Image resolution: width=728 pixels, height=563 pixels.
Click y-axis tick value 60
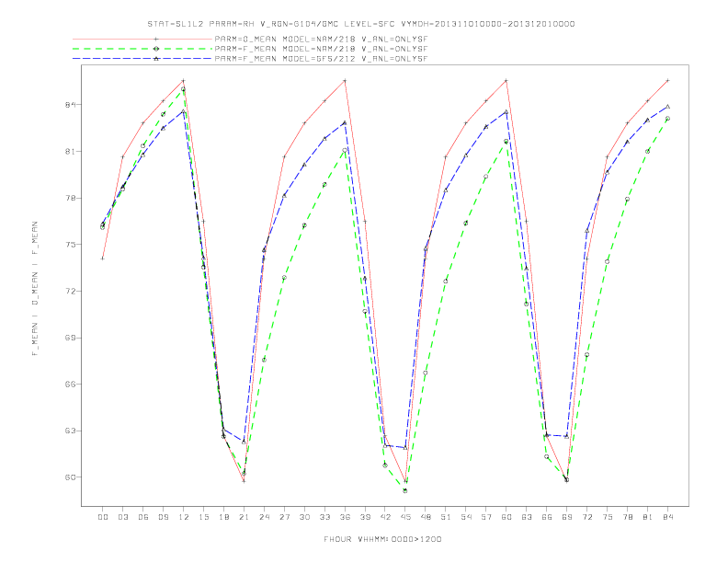click(70, 477)
